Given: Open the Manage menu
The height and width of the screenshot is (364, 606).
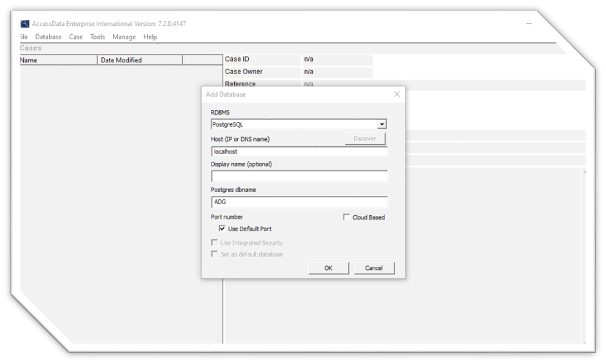Looking at the screenshot, I should click(x=124, y=37).
